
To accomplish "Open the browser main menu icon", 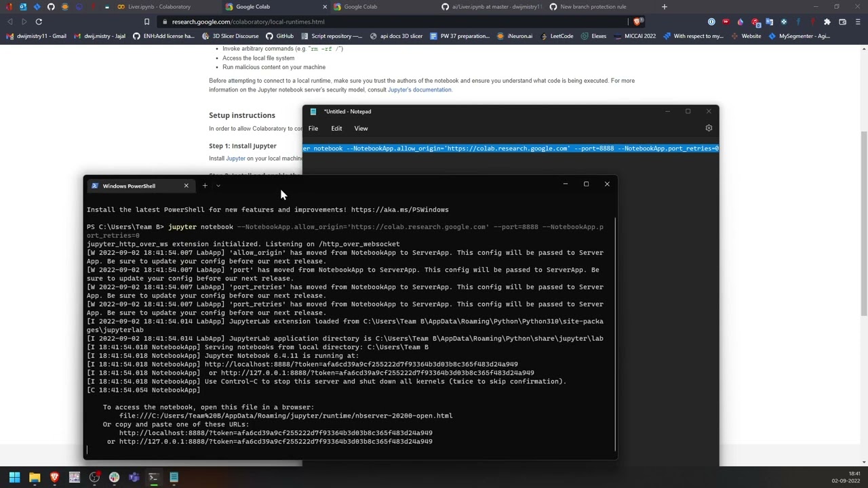I will (x=857, y=22).
